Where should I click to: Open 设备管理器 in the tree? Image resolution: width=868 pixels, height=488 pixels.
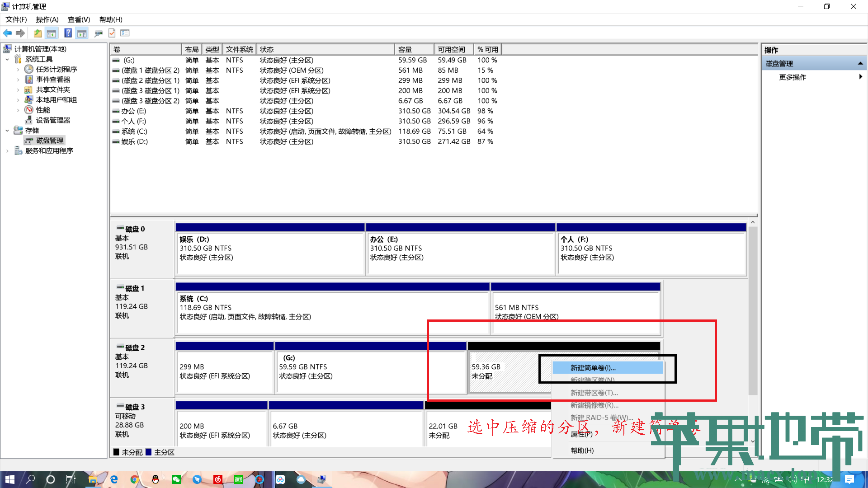53,120
